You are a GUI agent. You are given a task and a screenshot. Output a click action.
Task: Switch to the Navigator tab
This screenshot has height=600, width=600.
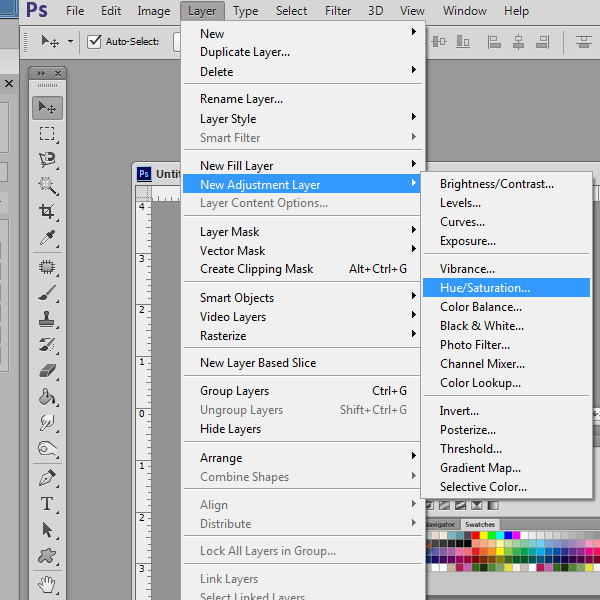pos(440,524)
